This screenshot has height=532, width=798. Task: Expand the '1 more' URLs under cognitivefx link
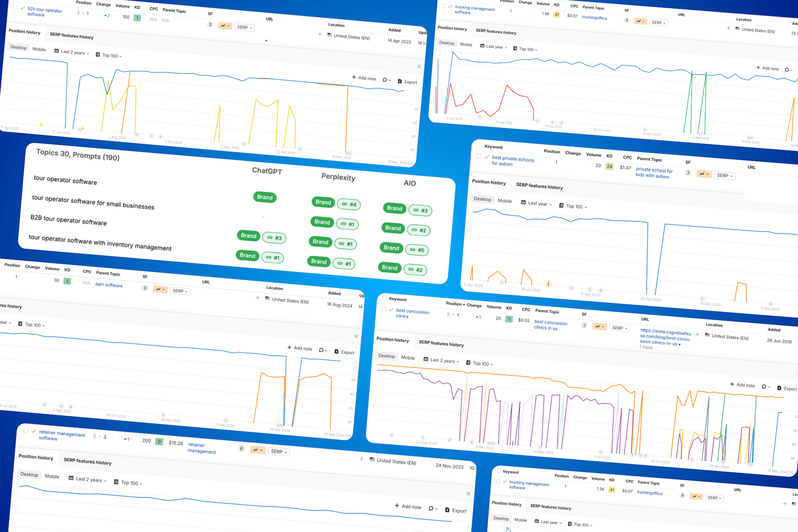646,347
